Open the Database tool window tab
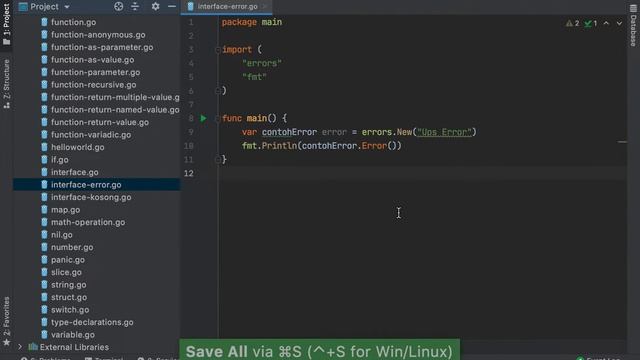640x360 pixels. coord(633,25)
